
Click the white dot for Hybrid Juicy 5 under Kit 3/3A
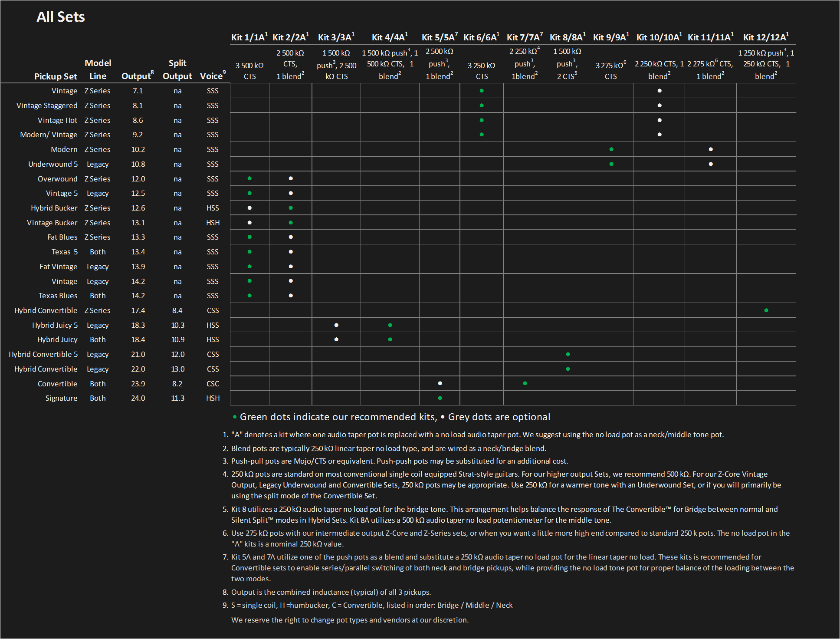[336, 325]
